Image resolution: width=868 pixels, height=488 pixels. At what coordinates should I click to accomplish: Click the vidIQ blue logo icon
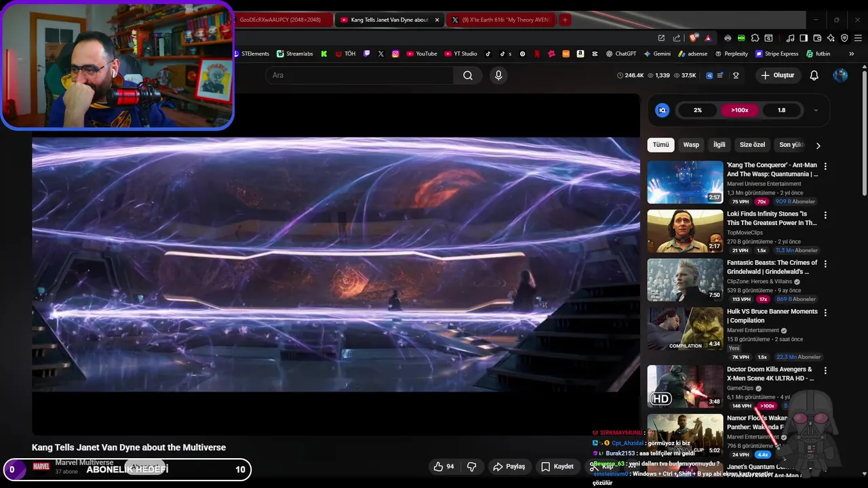663,110
